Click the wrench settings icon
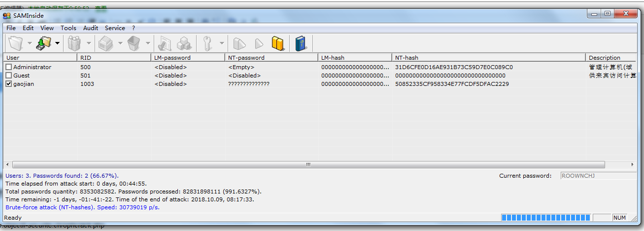Image resolution: width=644 pixels, height=231 pixels. point(207,43)
